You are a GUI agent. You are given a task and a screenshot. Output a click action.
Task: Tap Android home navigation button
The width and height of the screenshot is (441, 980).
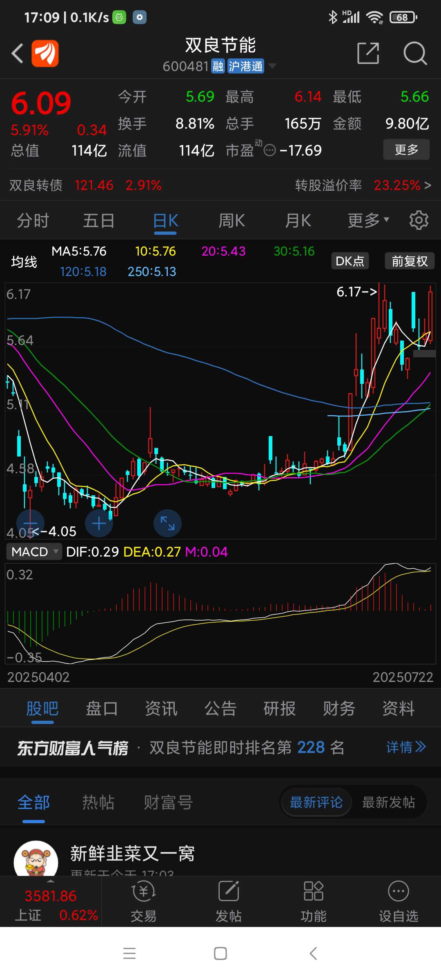pos(220,953)
